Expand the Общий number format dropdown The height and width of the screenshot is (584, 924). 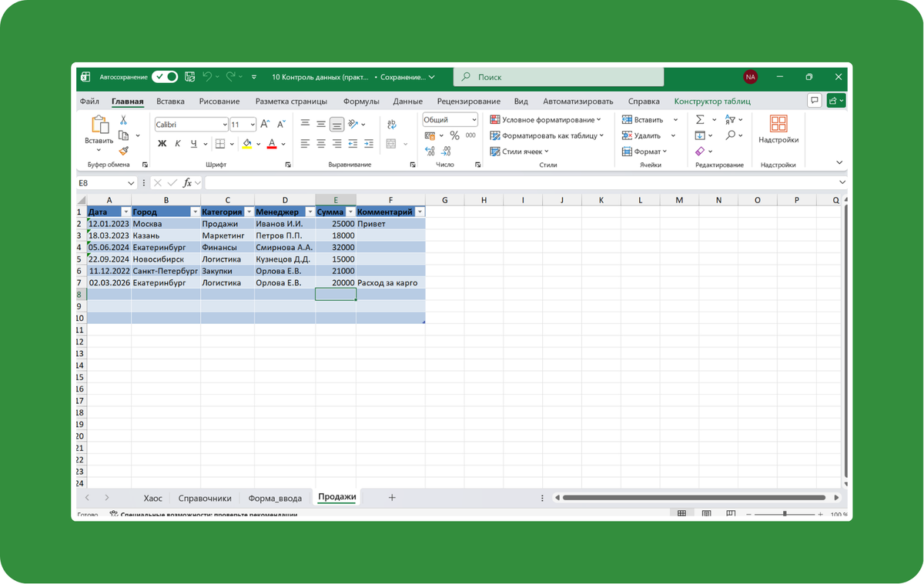(x=473, y=120)
